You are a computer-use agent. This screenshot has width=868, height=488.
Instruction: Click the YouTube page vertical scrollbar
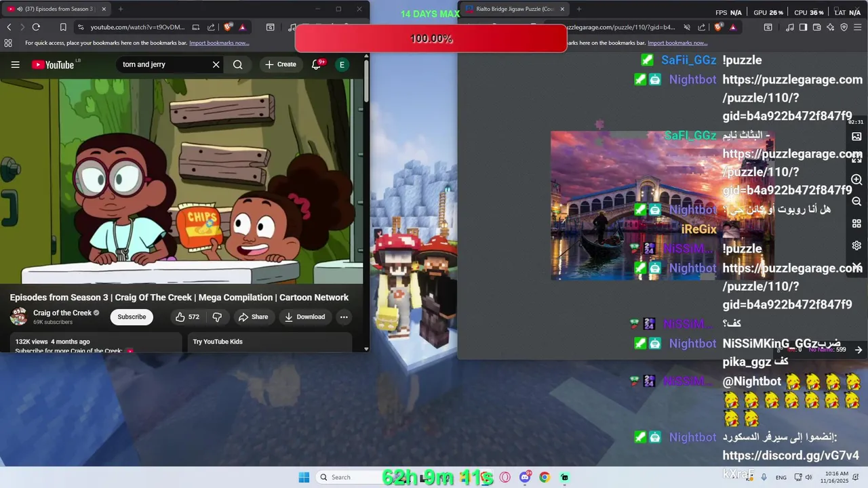tap(366, 81)
